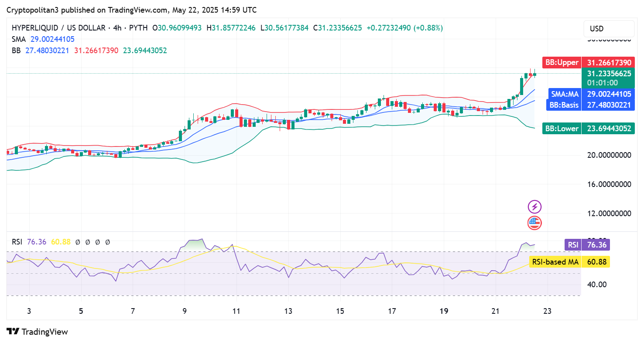This screenshot has width=644, height=343.
Task: Click the close value C31.23356625
Action: [337, 28]
